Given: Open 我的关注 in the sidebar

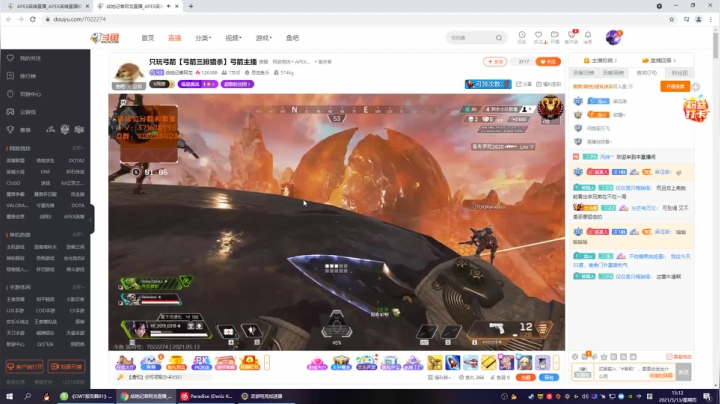Looking at the screenshot, I should click(x=30, y=58).
